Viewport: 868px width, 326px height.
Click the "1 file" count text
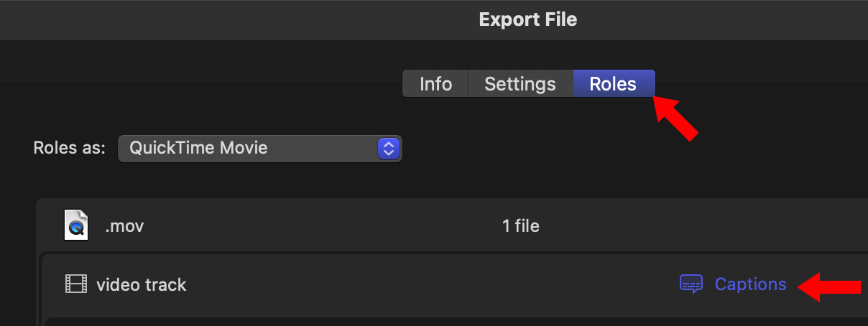[x=520, y=226]
